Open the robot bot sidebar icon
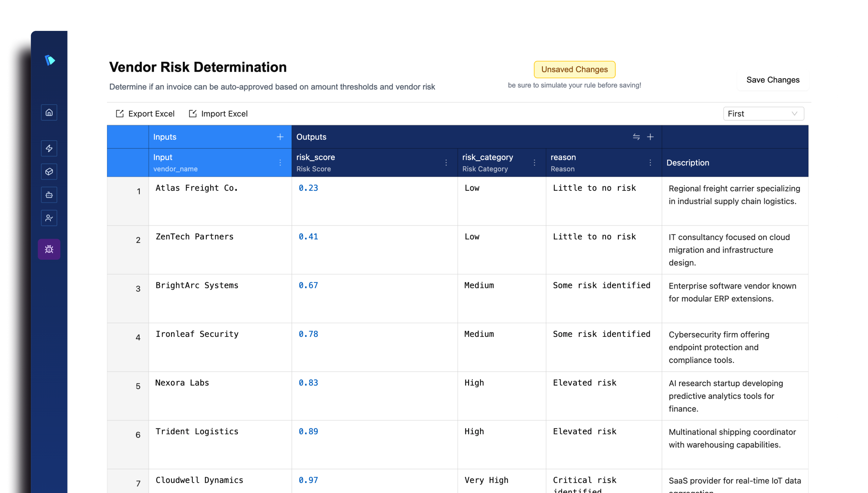Screen dimensions: 868x493 pyautogui.click(x=49, y=195)
